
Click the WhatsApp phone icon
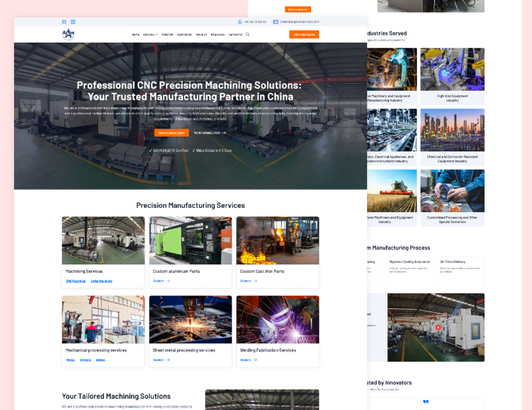[240, 22]
